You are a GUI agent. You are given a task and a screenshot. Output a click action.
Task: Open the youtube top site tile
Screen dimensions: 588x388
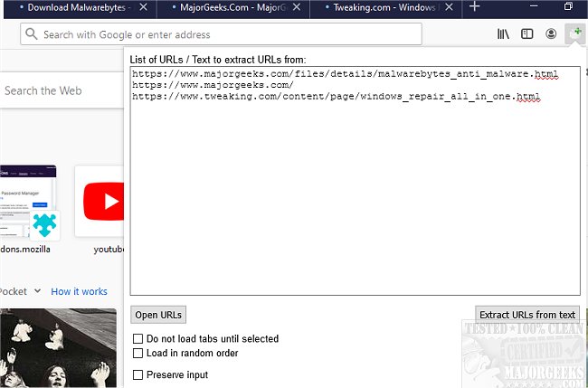pyautogui.click(x=100, y=201)
